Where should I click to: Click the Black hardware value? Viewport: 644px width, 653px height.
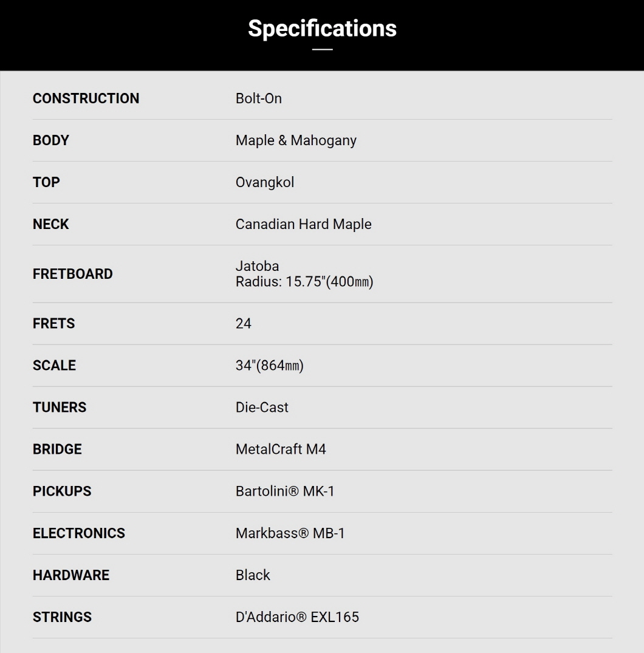(253, 575)
